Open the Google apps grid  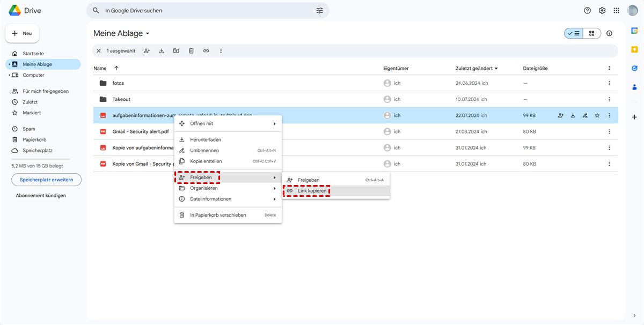pos(616,10)
